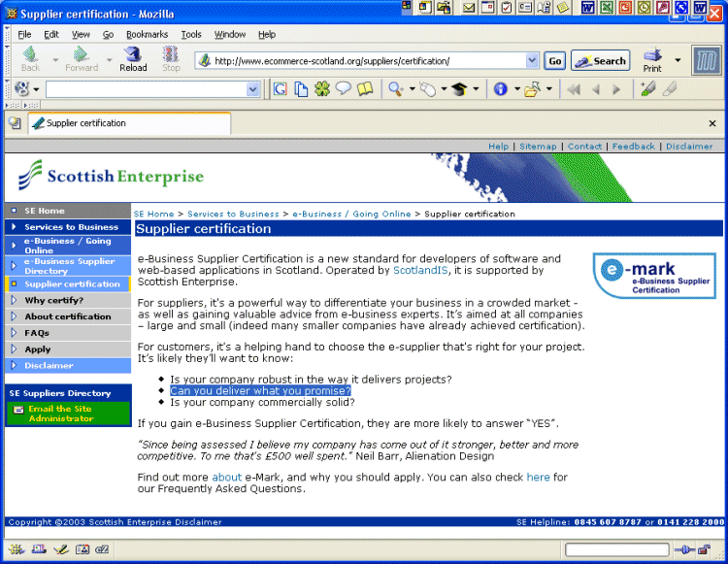
Task: Click the open book icon in Googlebar
Action: [365, 88]
